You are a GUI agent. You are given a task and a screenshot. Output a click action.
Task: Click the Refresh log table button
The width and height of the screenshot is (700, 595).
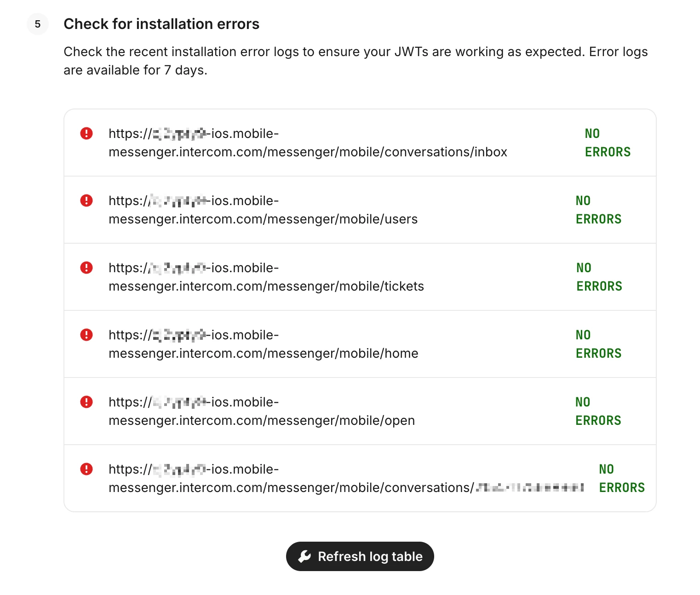pos(360,556)
